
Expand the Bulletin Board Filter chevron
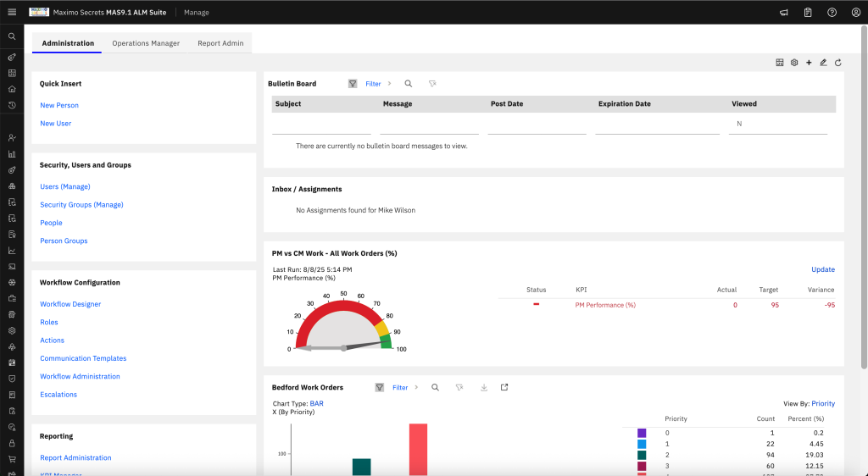389,84
